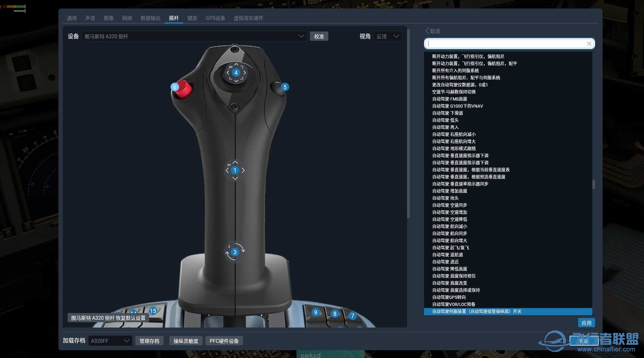Click the 应用 apply button
Viewport: 644px width, 358px height.
[x=587, y=323]
